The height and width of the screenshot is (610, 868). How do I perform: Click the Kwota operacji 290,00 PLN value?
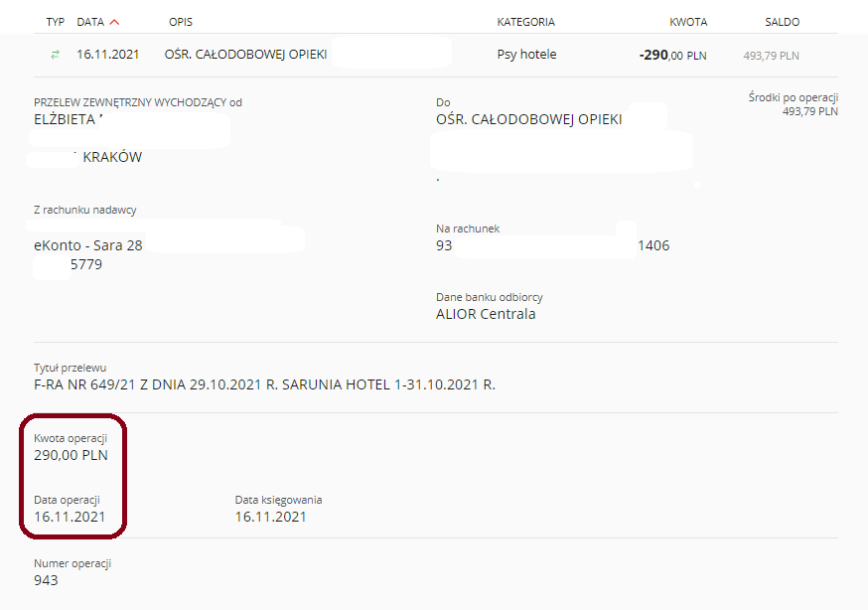pos(71,455)
